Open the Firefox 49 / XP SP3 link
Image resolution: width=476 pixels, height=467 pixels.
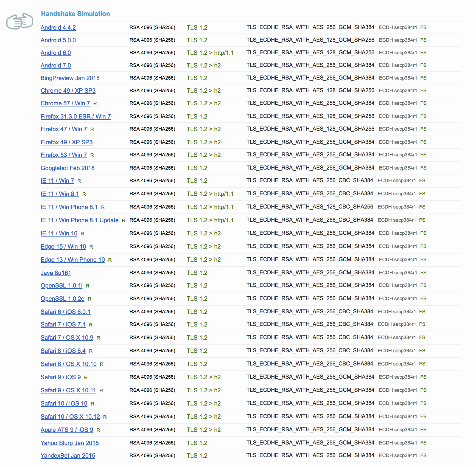tap(67, 142)
